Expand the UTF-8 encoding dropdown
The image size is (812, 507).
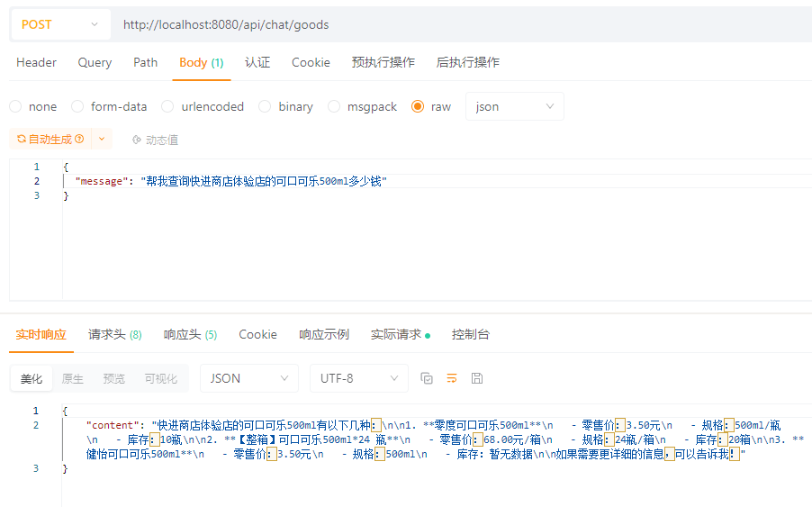(x=358, y=378)
